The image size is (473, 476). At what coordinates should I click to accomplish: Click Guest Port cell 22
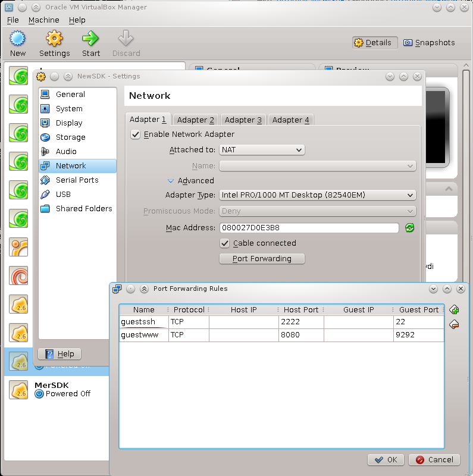point(419,322)
